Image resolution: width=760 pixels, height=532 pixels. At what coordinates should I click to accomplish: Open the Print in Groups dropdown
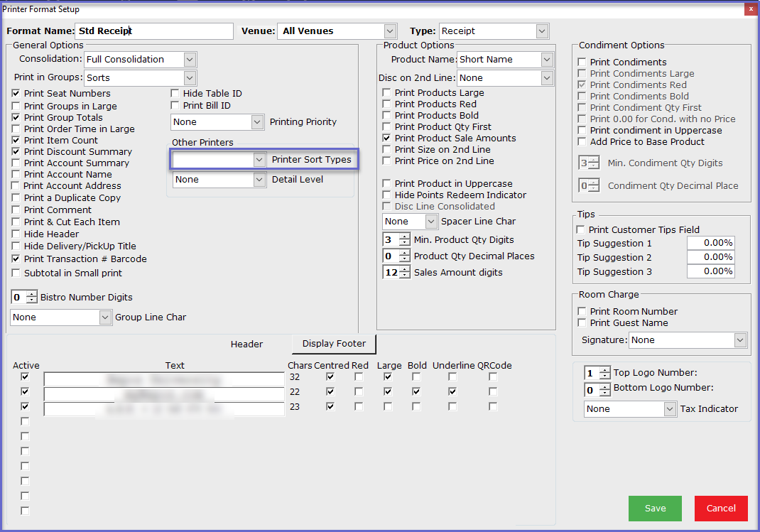pos(140,77)
